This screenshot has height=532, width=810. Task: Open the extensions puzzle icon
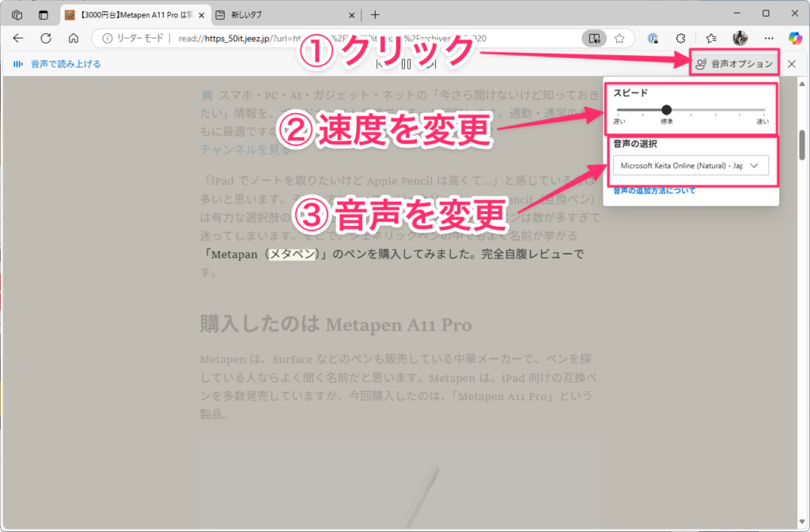point(681,38)
